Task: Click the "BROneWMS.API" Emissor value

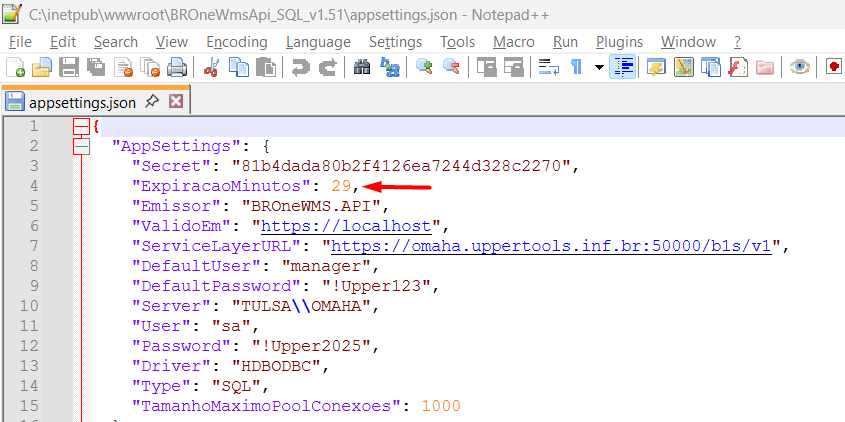Action: click(x=310, y=206)
